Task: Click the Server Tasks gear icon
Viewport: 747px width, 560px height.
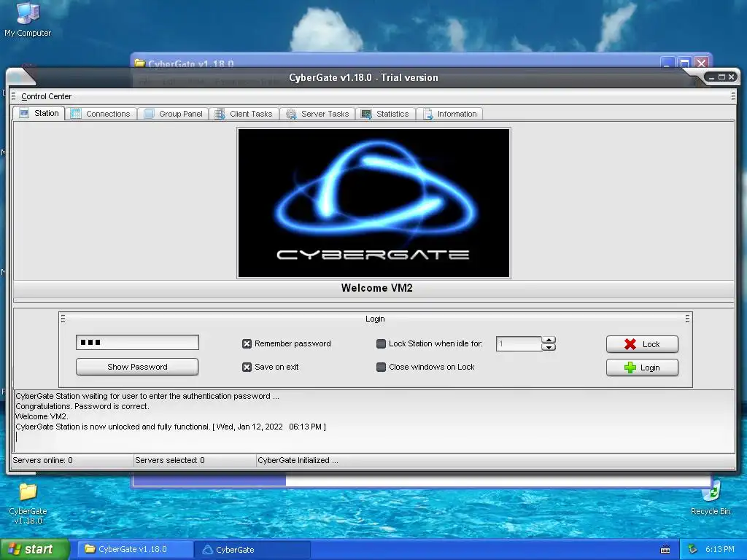Action: point(291,114)
